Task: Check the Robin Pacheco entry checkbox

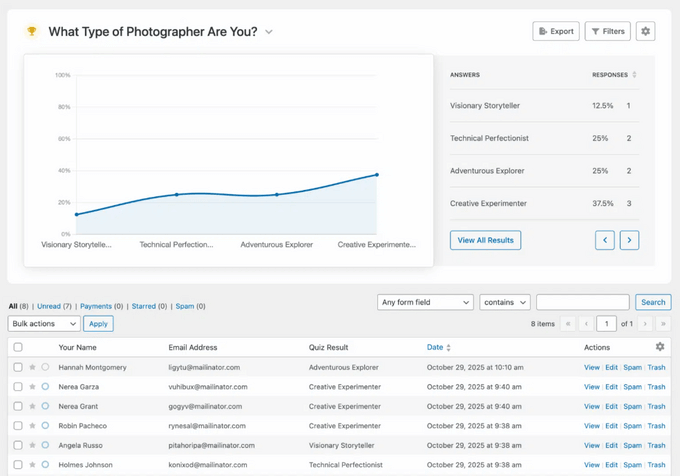Action: pos(18,426)
